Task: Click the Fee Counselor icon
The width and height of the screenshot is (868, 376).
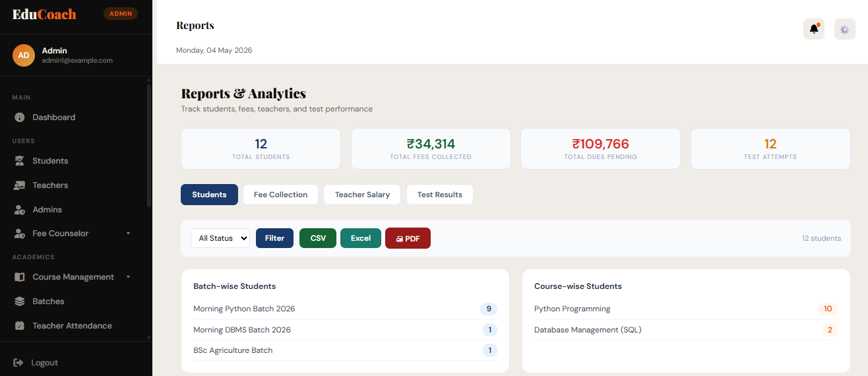Action: point(20,234)
